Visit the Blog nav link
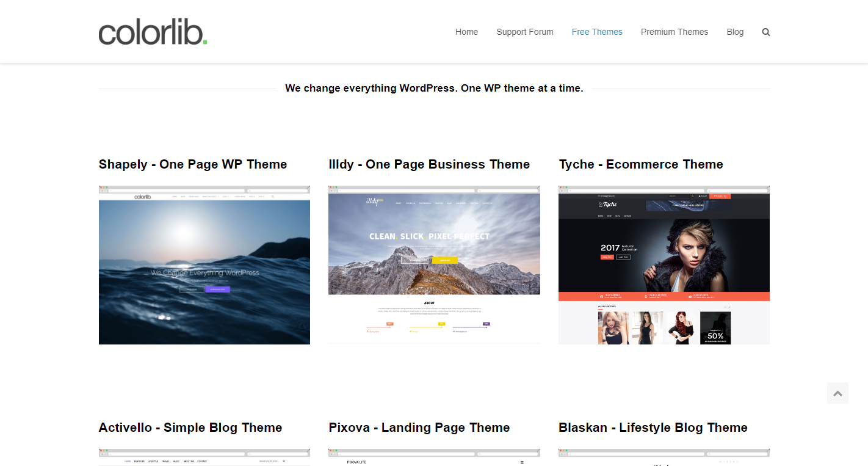This screenshot has height=466, width=868. click(735, 32)
